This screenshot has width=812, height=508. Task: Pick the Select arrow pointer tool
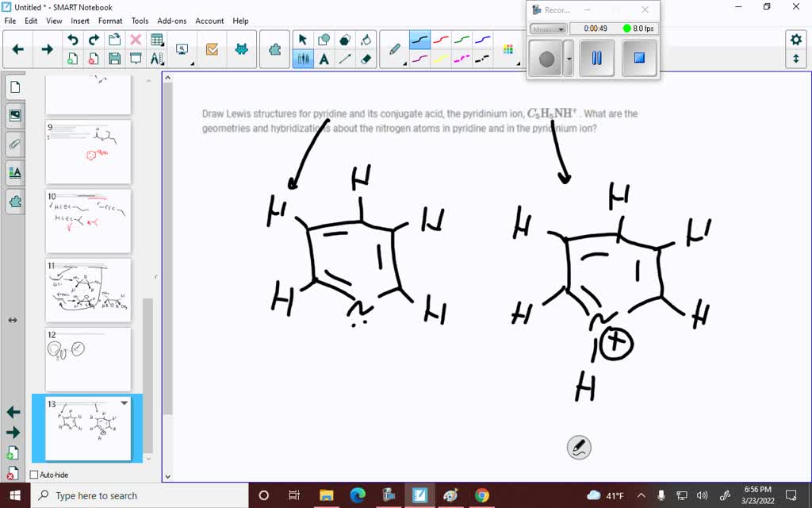tap(303, 40)
